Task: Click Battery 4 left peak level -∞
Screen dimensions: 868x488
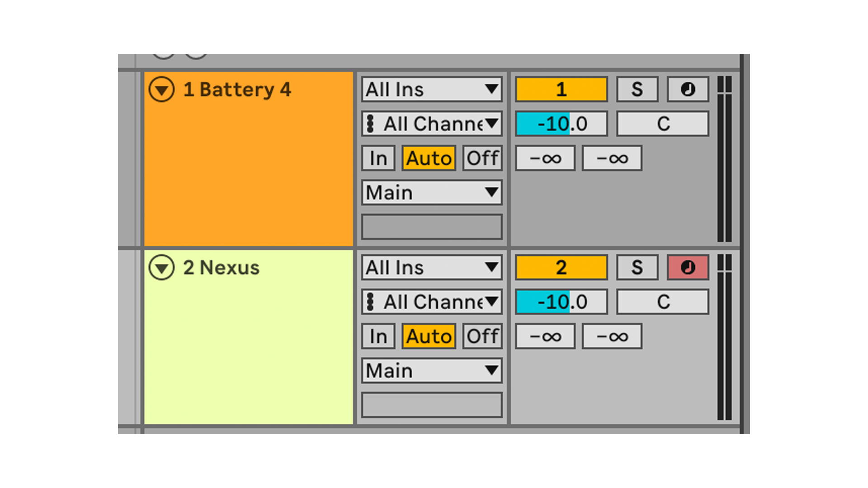Action: 545,158
